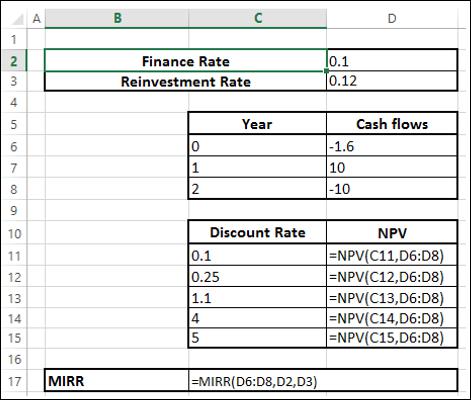Click the Cash flows header cell

tap(392, 124)
